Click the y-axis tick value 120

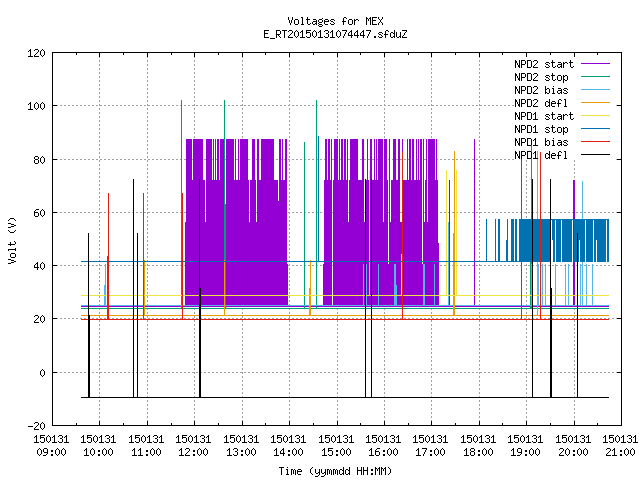click(36, 53)
